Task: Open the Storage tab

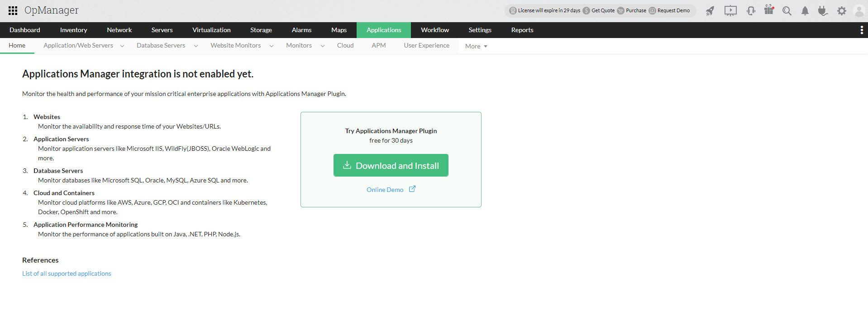Action: point(261,30)
